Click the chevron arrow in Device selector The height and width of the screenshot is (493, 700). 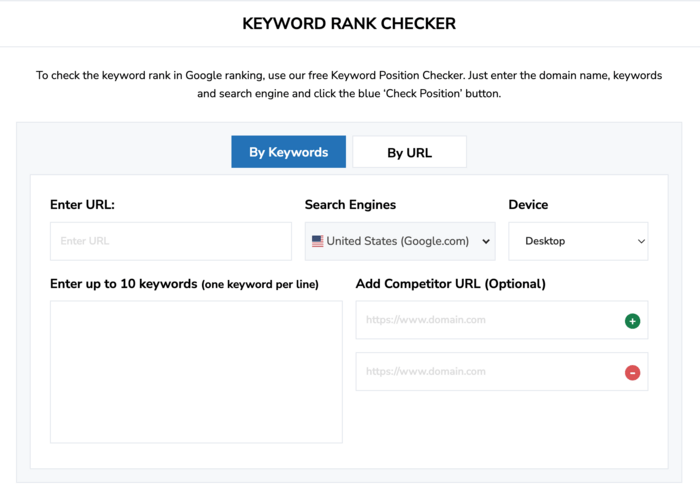641,241
